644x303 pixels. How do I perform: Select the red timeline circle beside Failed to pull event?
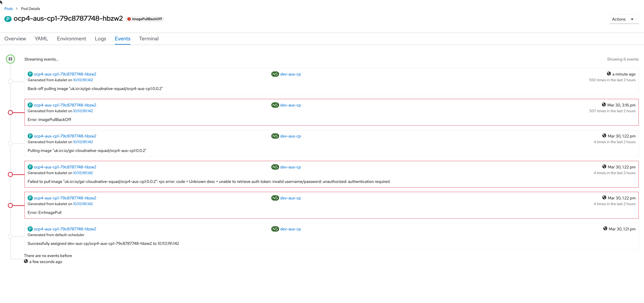click(x=10, y=174)
